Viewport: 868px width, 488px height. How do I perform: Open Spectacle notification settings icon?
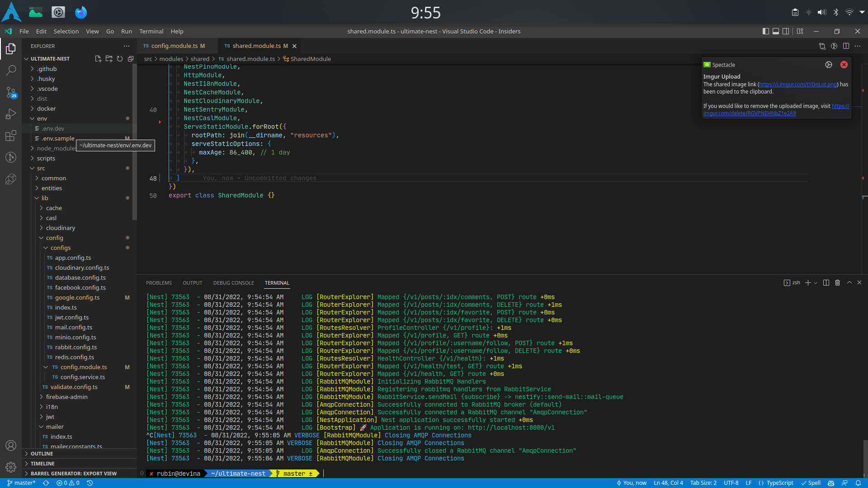[x=828, y=65]
